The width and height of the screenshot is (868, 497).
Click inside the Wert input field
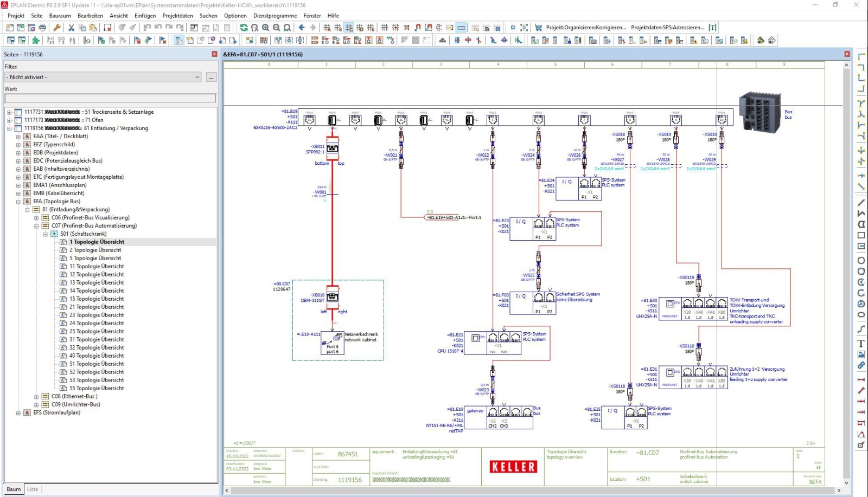tap(108, 98)
